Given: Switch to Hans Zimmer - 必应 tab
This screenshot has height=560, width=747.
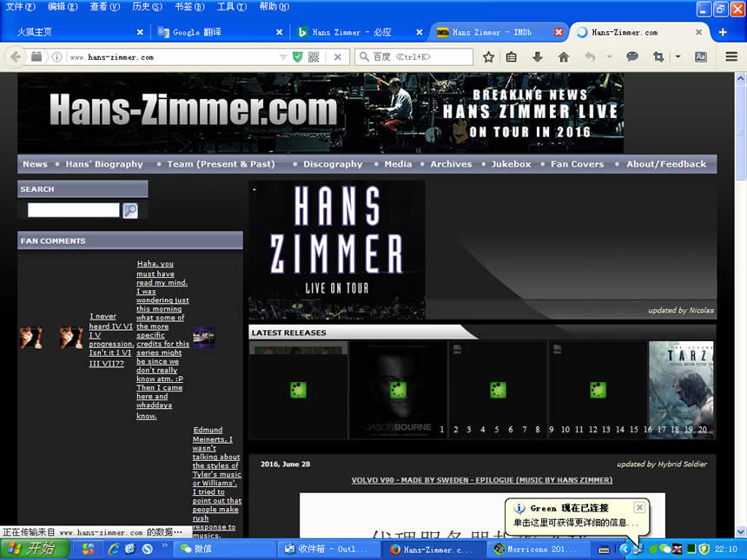Looking at the screenshot, I should tap(360, 32).
